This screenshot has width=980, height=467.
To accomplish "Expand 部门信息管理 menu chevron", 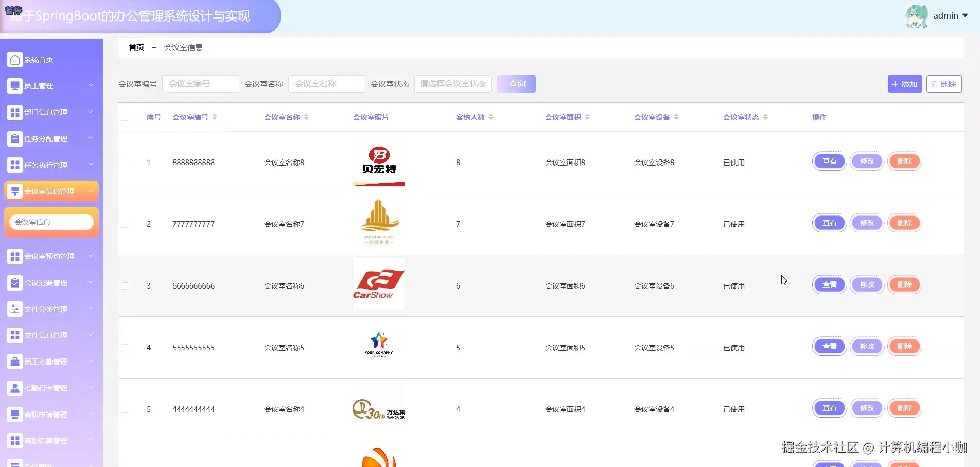I will point(91,112).
